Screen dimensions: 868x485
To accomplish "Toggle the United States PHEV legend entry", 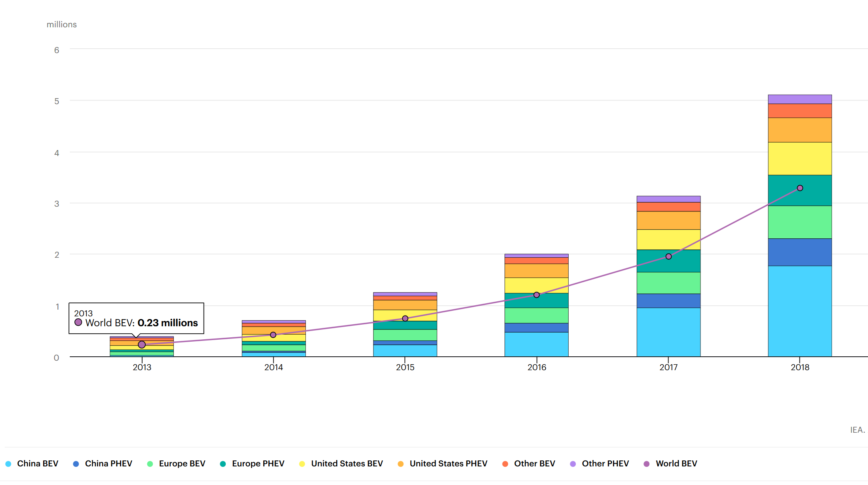I will click(x=442, y=464).
